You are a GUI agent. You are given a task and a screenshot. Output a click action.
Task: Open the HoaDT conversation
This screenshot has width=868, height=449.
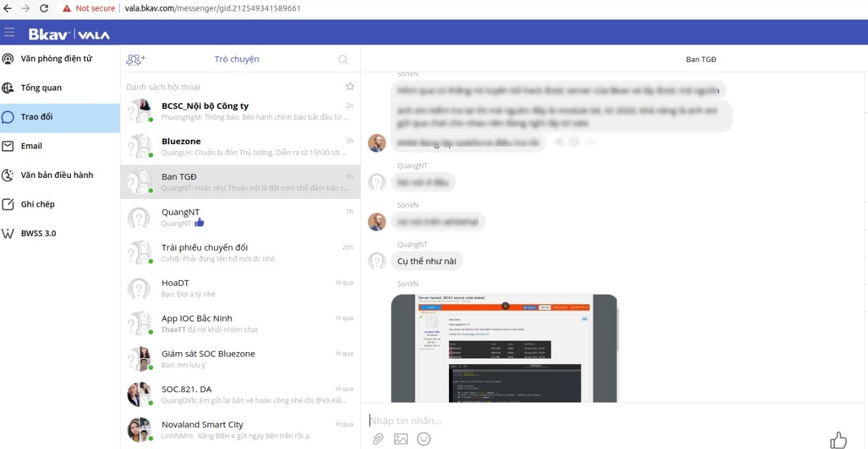pyautogui.click(x=240, y=288)
